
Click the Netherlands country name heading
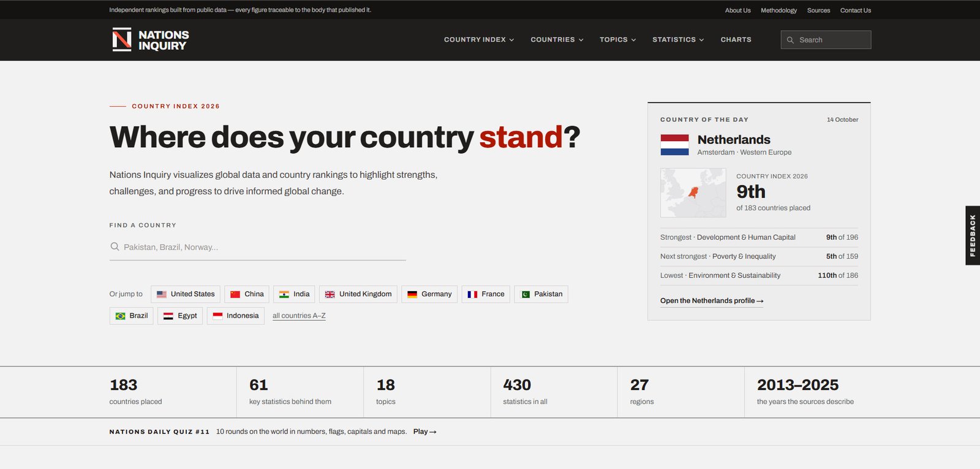(734, 140)
